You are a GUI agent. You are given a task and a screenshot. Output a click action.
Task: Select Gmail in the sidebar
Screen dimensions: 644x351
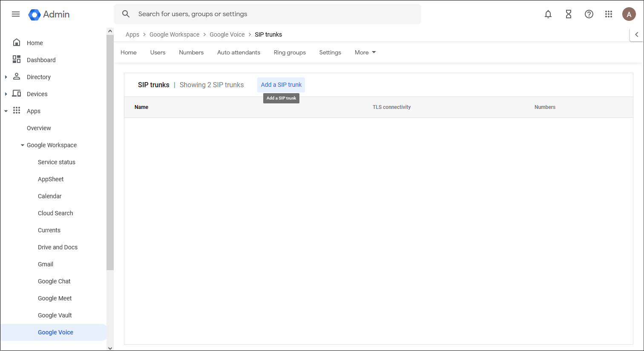click(46, 264)
